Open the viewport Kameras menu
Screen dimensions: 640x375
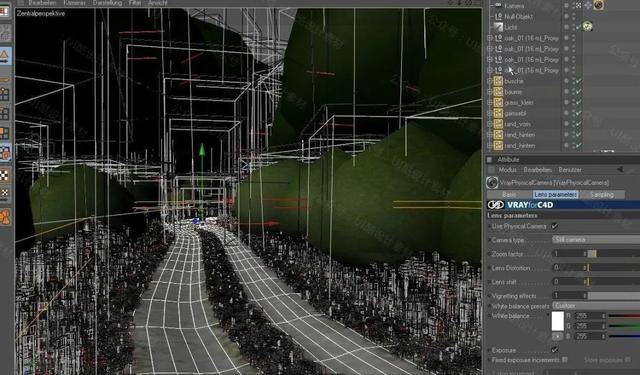[74, 3]
